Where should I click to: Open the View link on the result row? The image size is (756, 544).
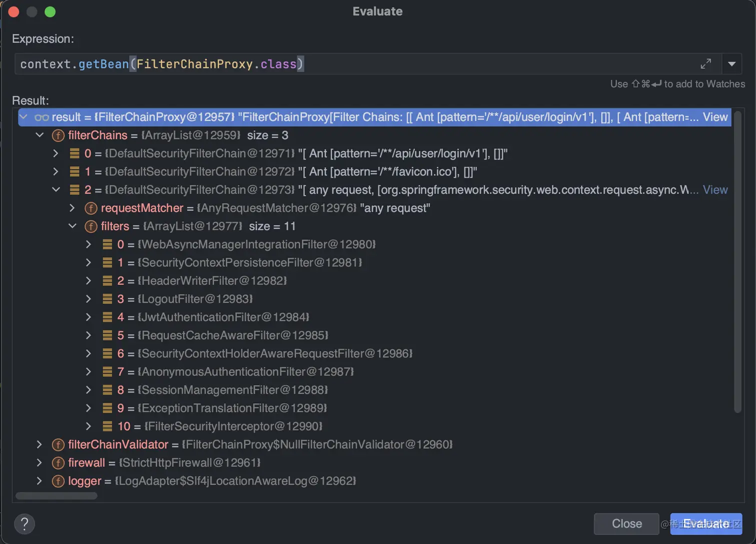click(715, 117)
